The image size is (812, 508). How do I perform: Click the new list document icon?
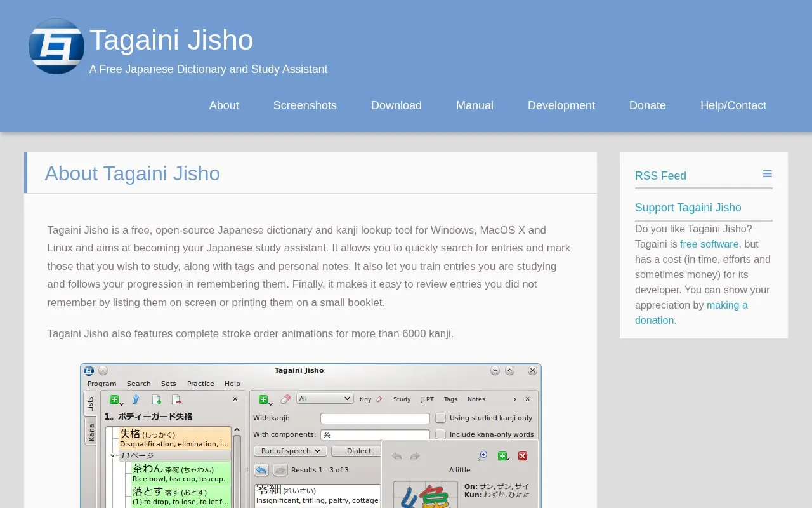[x=156, y=399]
